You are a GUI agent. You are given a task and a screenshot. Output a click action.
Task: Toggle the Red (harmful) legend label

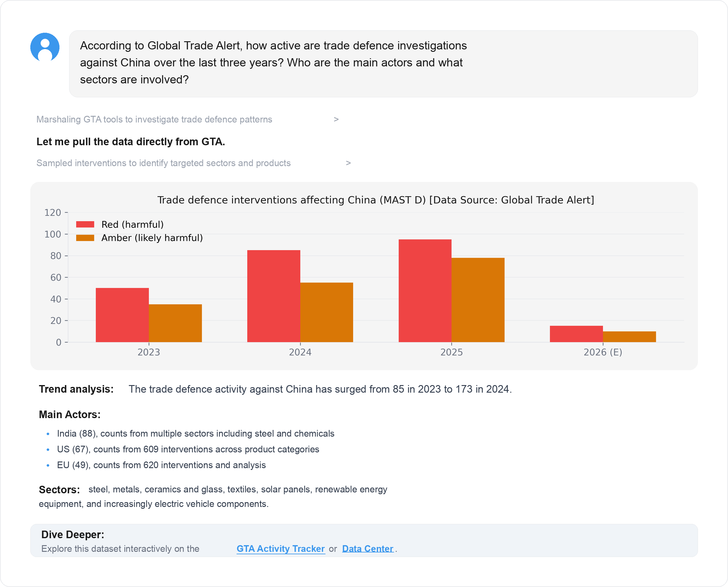[x=132, y=224]
